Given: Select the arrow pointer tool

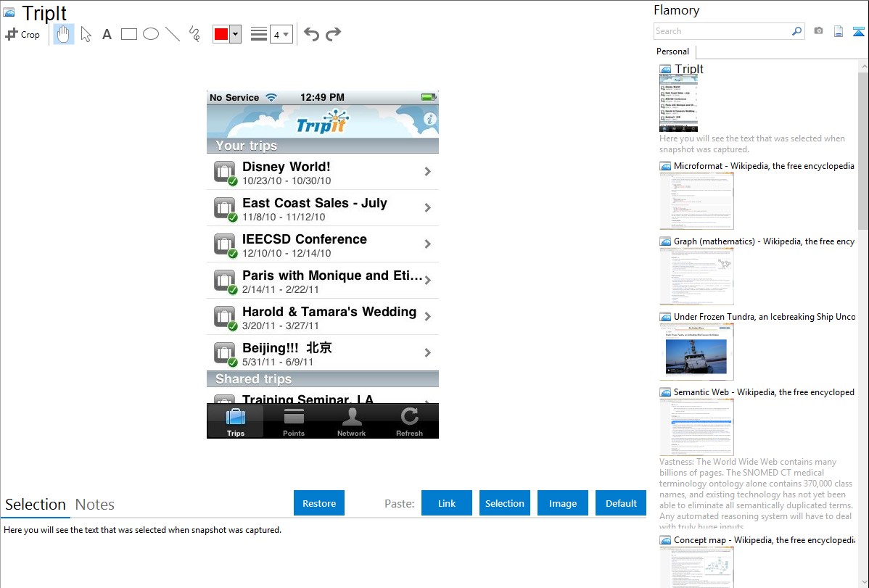Looking at the screenshot, I should tap(86, 34).
